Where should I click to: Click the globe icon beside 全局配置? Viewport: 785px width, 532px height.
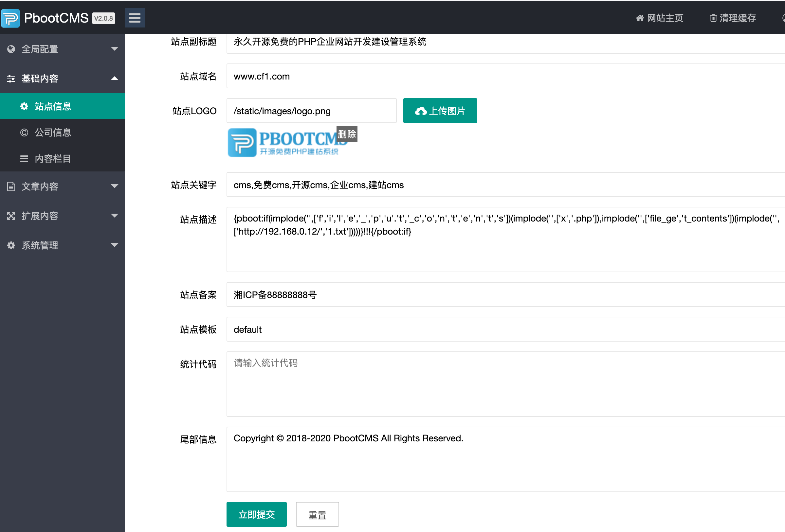pyautogui.click(x=11, y=49)
